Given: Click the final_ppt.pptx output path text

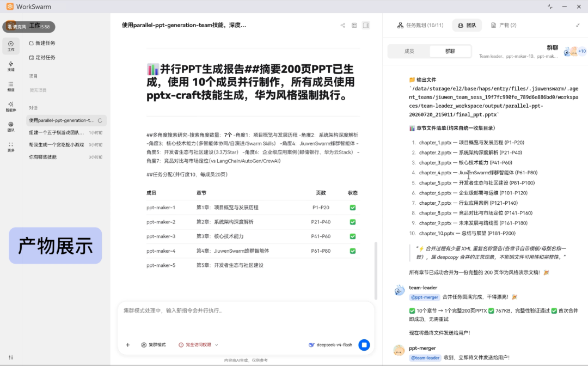Looking at the screenshot, I should [493, 101].
